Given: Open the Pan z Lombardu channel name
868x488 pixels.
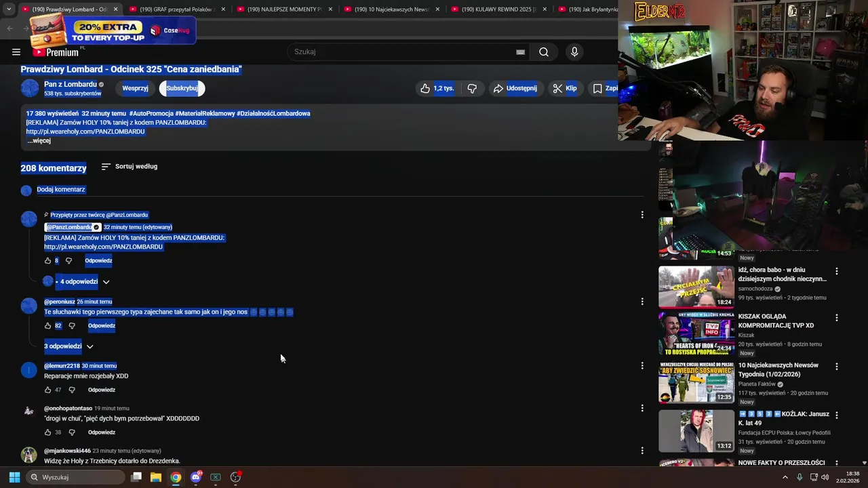Looking at the screenshot, I should pos(71,84).
